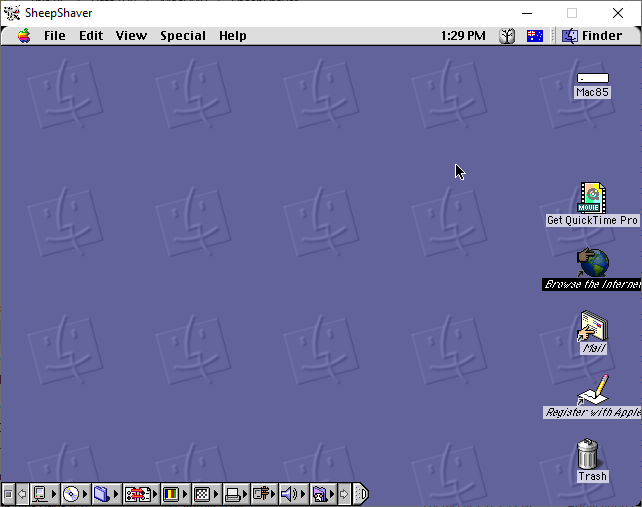Screen dimensions: 642x507
Task: Click the monitor color depth icon
Action: point(171,494)
